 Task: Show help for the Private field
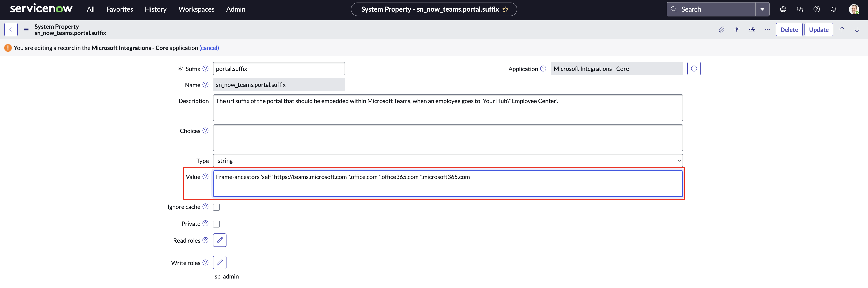tap(205, 223)
